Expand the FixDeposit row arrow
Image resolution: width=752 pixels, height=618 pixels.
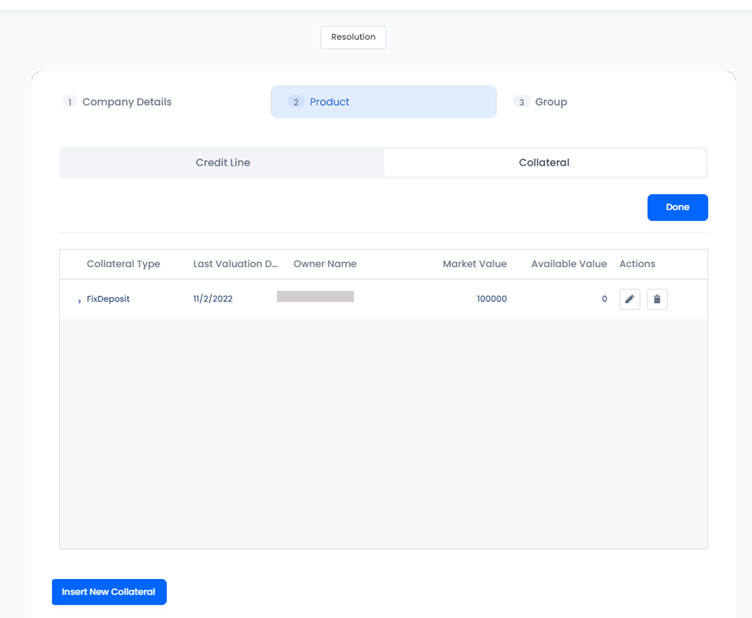(x=79, y=300)
